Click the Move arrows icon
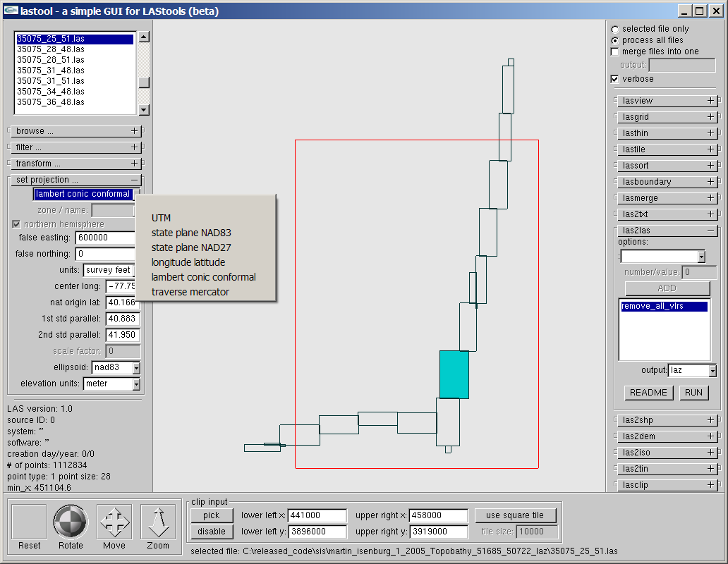728x564 pixels. (114, 522)
